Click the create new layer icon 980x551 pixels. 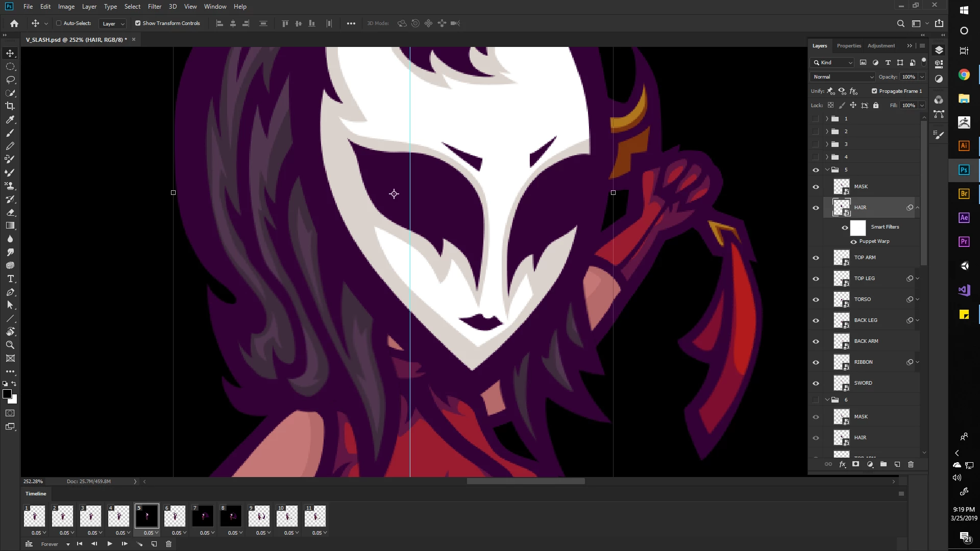click(897, 464)
